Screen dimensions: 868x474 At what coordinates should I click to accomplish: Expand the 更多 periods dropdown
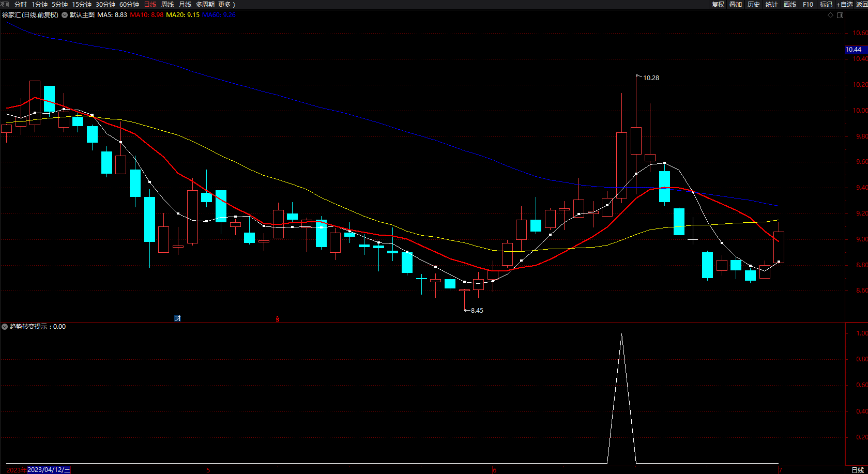(226, 4)
